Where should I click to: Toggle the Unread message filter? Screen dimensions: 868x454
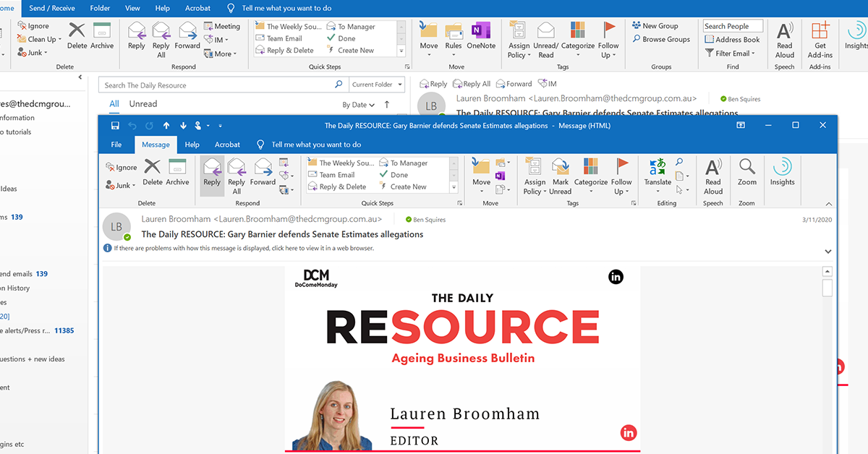point(142,103)
